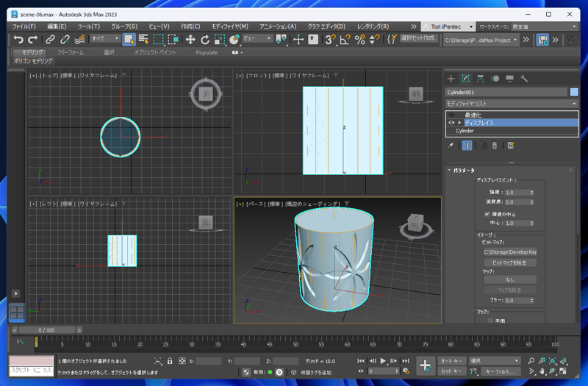Viewport: 588px width, 386px height.
Task: Toggle the ディスプレイス modifier eye icon
Action: pos(451,123)
